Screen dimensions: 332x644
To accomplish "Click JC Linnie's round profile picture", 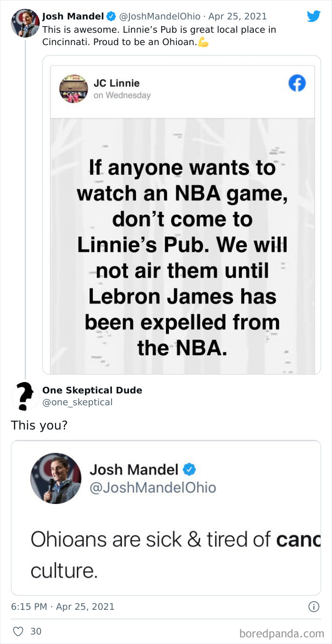I will [74, 89].
